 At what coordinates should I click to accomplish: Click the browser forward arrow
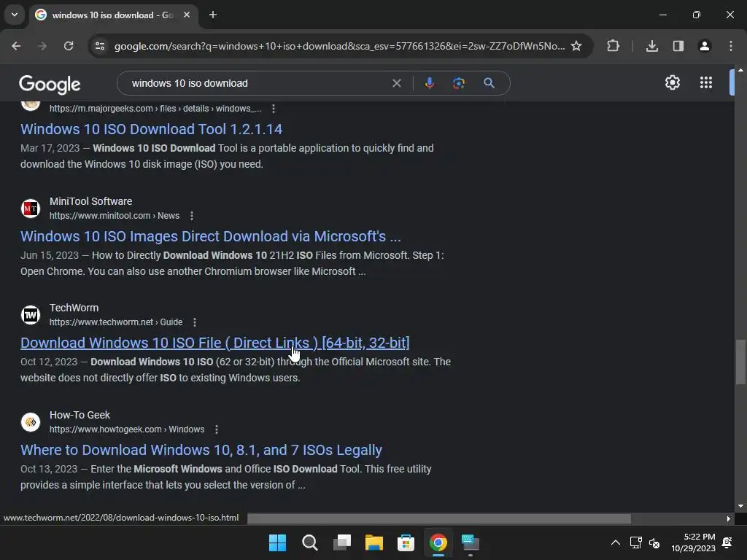[42, 46]
